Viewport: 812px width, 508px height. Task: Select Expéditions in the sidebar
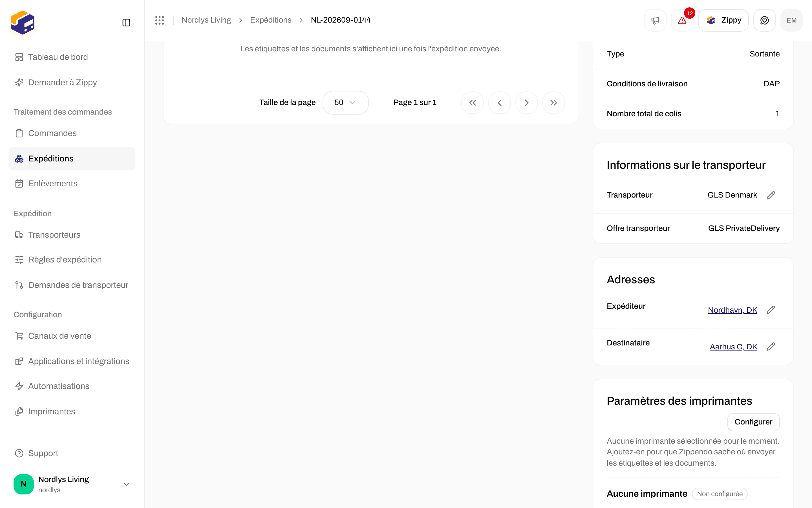(72, 159)
